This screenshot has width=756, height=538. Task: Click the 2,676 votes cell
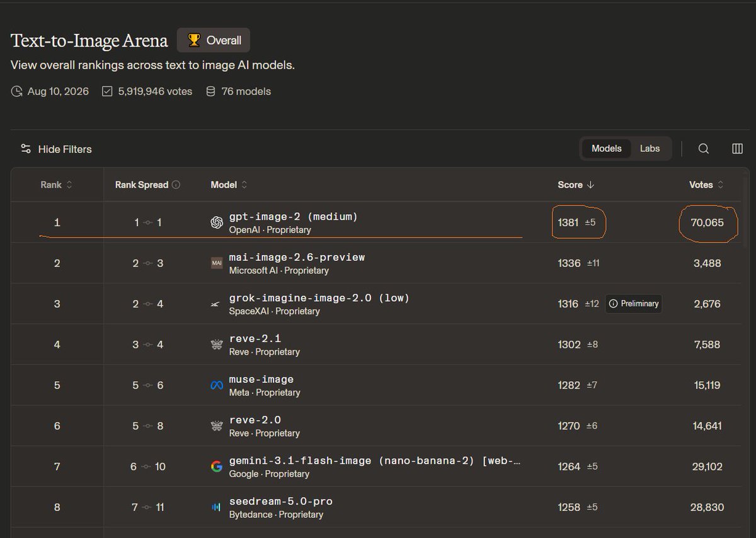(x=707, y=304)
